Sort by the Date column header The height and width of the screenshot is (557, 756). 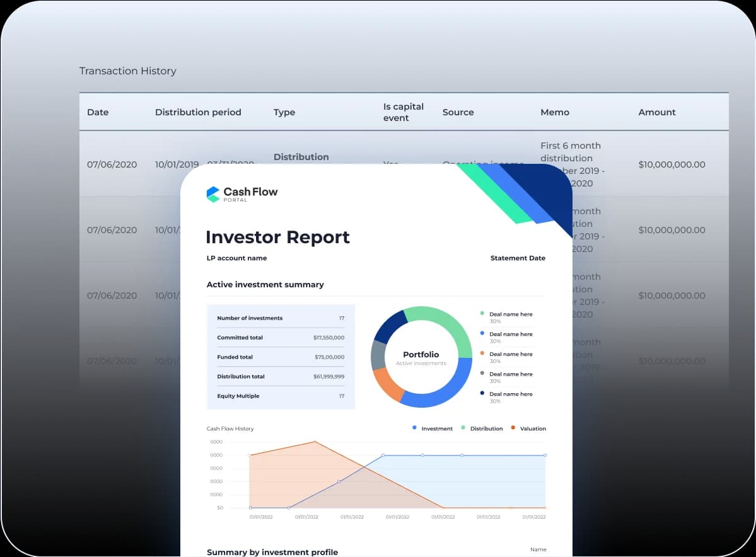98,112
